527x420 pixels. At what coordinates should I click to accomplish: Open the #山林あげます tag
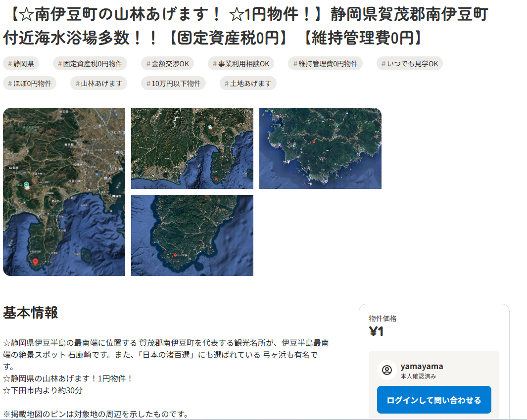[x=98, y=83]
